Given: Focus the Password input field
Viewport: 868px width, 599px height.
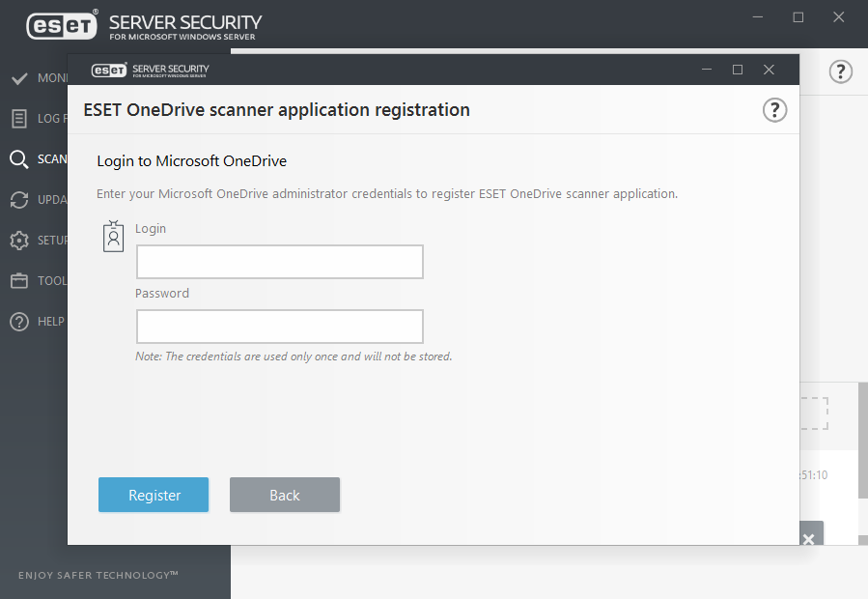Looking at the screenshot, I should click(x=280, y=327).
